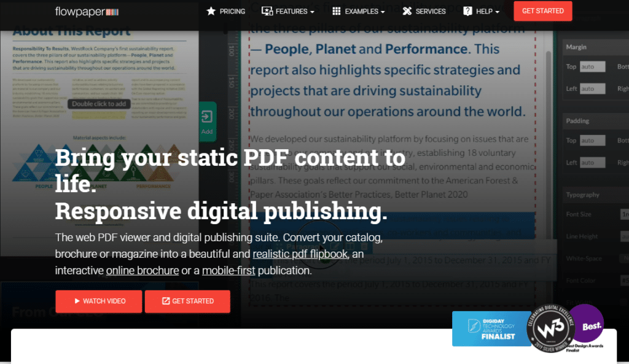The image size is (629, 364).
Task: Click the play icon on Watch Video
Action: pos(77,301)
